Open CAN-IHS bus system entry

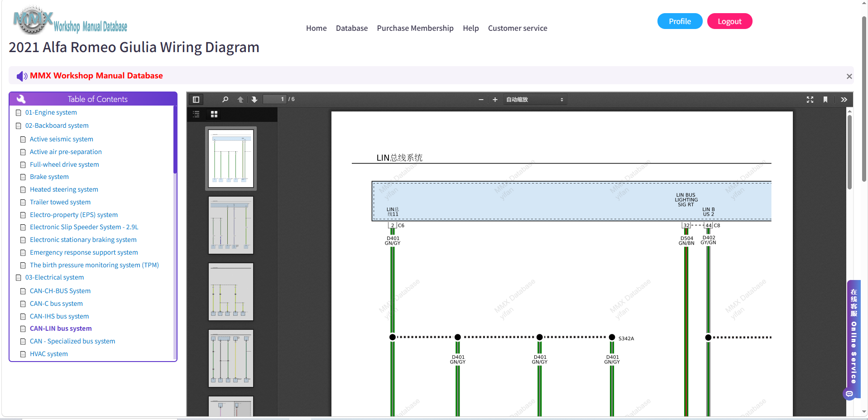[59, 317]
